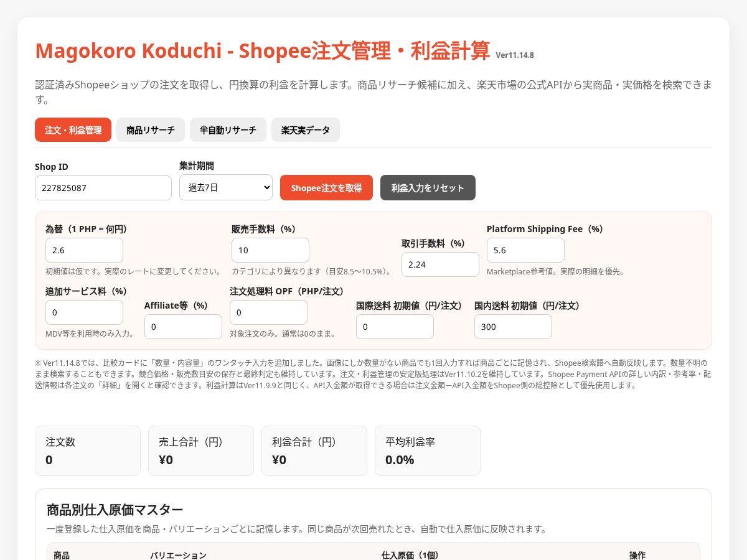747x560 pixels.
Task: Focus the 取引手数料 (%) input
Action: click(440, 264)
